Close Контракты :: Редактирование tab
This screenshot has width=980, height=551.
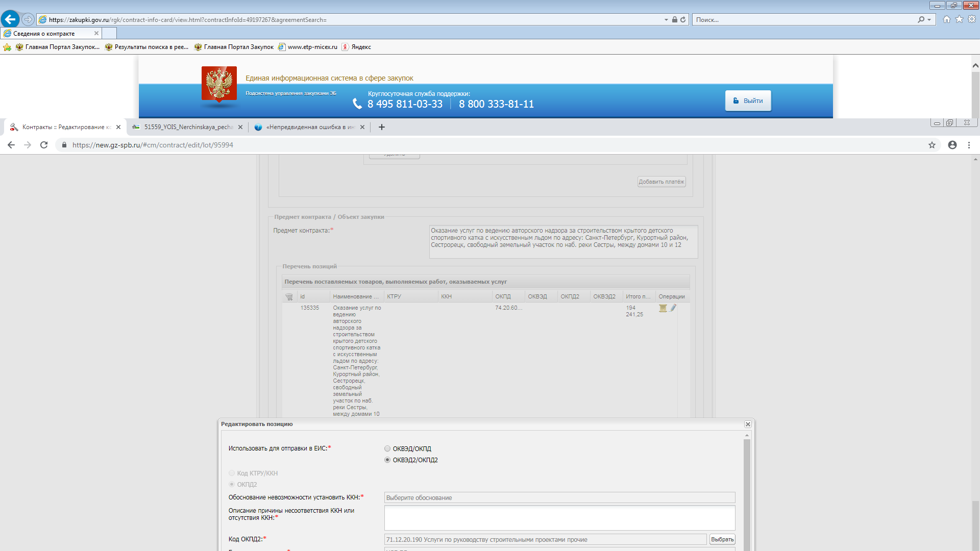point(118,127)
